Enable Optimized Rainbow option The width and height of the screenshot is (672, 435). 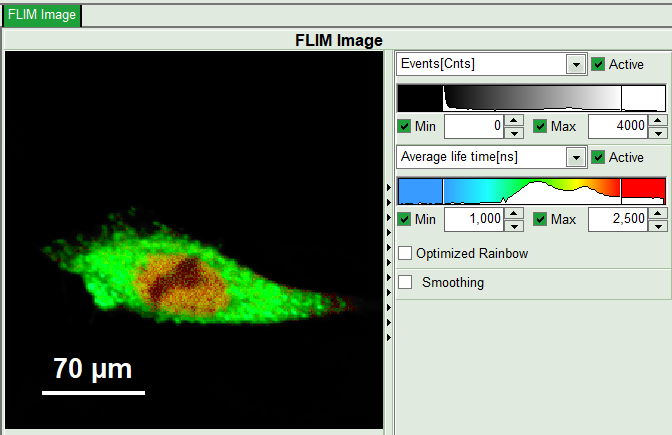(x=405, y=253)
